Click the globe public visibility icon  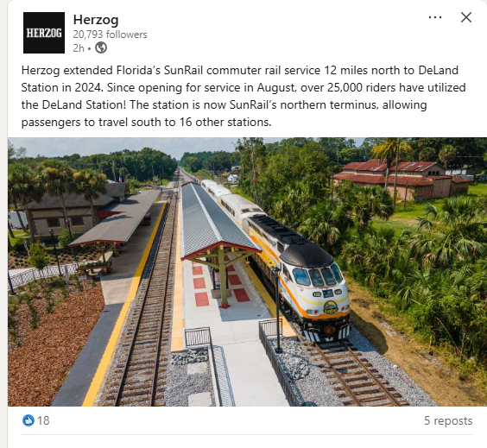[101, 47]
